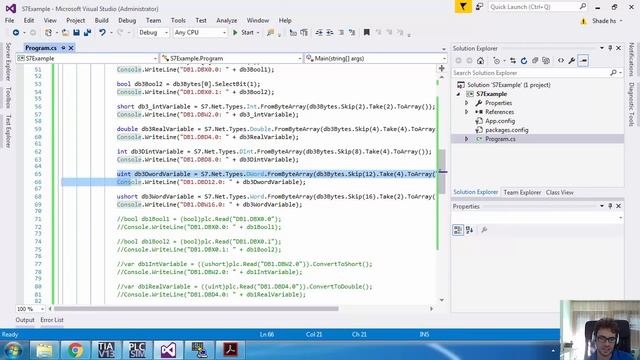This screenshot has height=360, width=640.
Task: Toggle a bookmark on the current line
Action: pyautogui.click(x=367, y=32)
